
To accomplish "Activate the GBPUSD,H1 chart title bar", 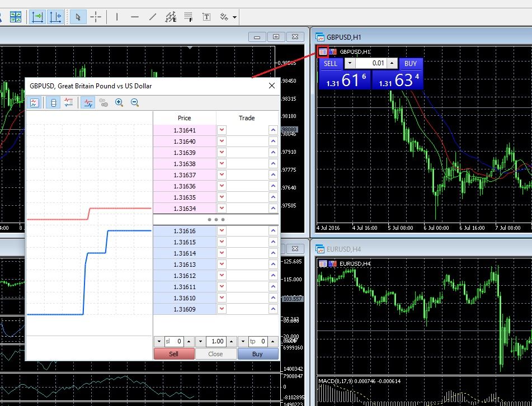I will tap(421, 37).
